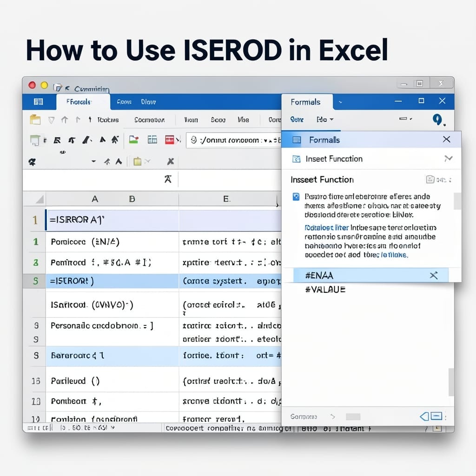This screenshot has width=476, height=476.
Task: Click the yellow minimize dot in title bar
Action: pyautogui.click(x=44, y=86)
